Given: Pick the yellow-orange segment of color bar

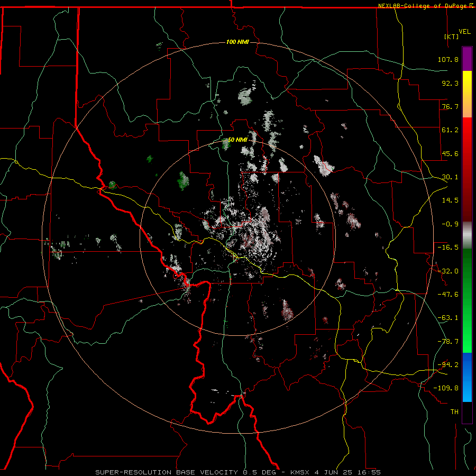Looking at the screenshot, I should click(467, 94).
